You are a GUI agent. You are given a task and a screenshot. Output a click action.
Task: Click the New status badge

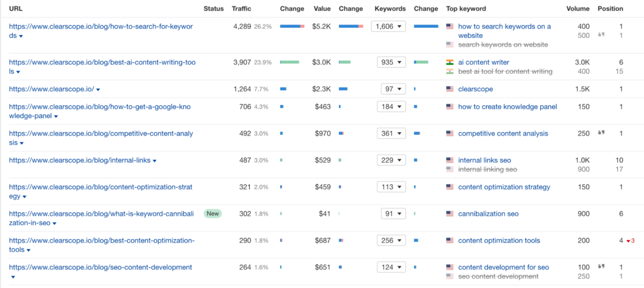coord(213,214)
